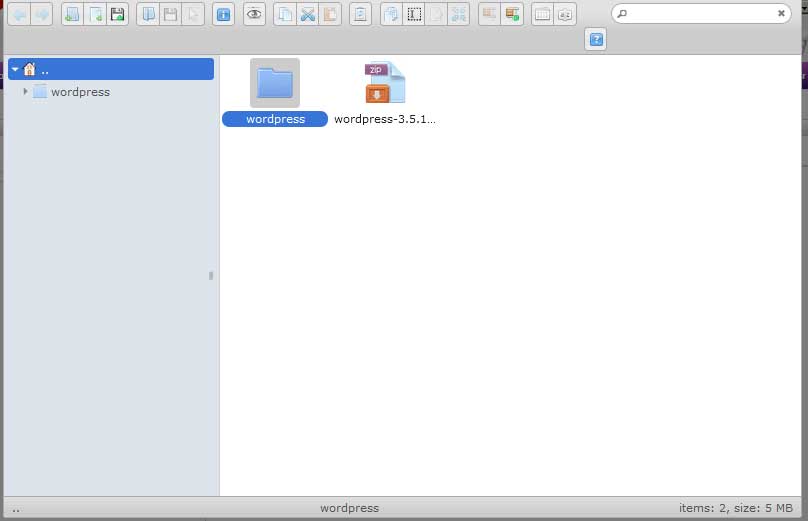Create a new folder from toolbar
Screen dimensions: 808x521
(73, 14)
